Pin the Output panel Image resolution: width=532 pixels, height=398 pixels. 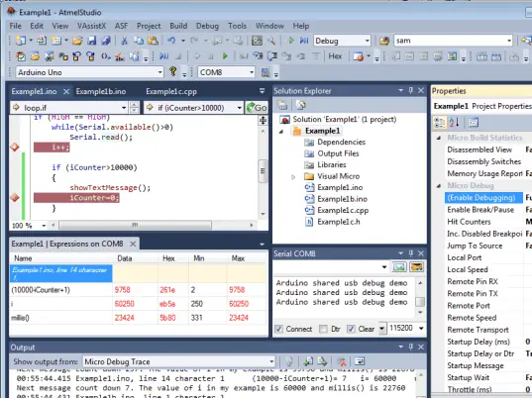(411, 347)
